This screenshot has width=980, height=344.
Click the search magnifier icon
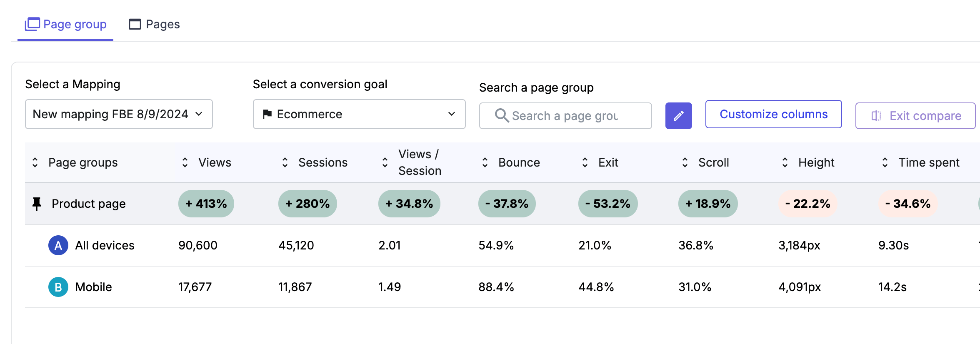click(x=502, y=116)
